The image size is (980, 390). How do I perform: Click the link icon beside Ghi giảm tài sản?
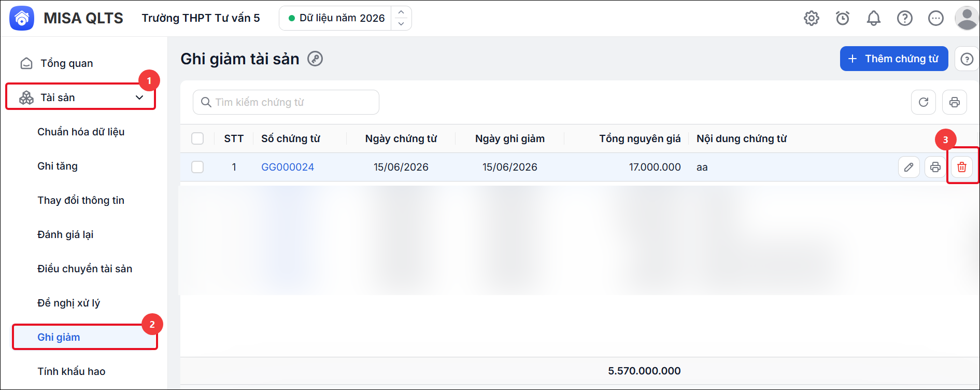pos(315,59)
